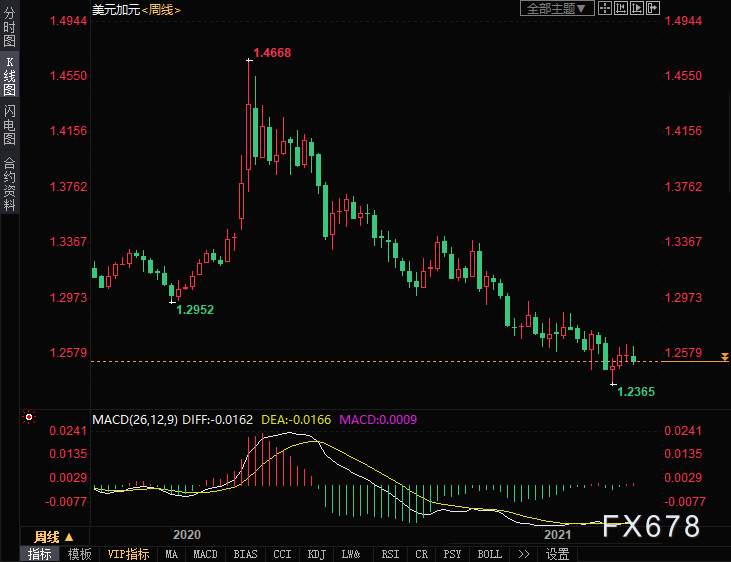Click the second chart tool icon after 全部主题
The height and width of the screenshot is (562, 731).
pos(622,8)
